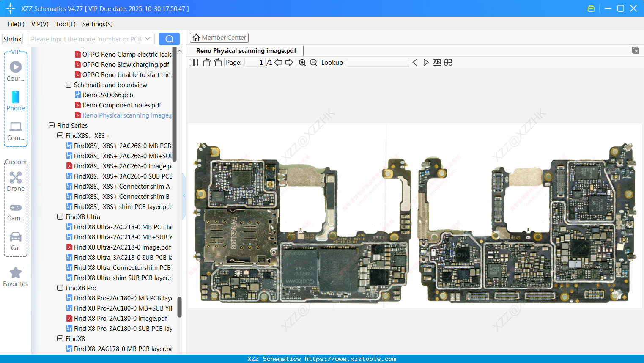
Task: Find next lookup match
Action: (426, 63)
